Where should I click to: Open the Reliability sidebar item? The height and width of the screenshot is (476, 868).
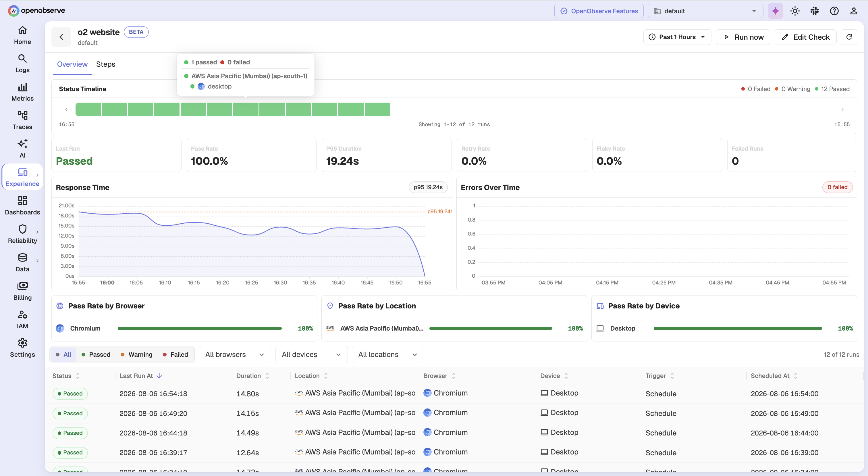point(22,234)
